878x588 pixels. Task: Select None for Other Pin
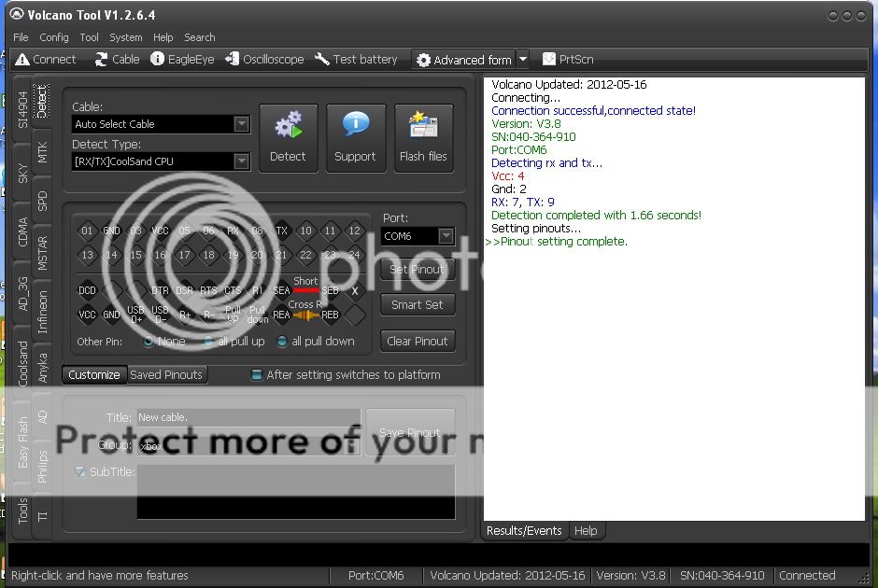pos(148,342)
